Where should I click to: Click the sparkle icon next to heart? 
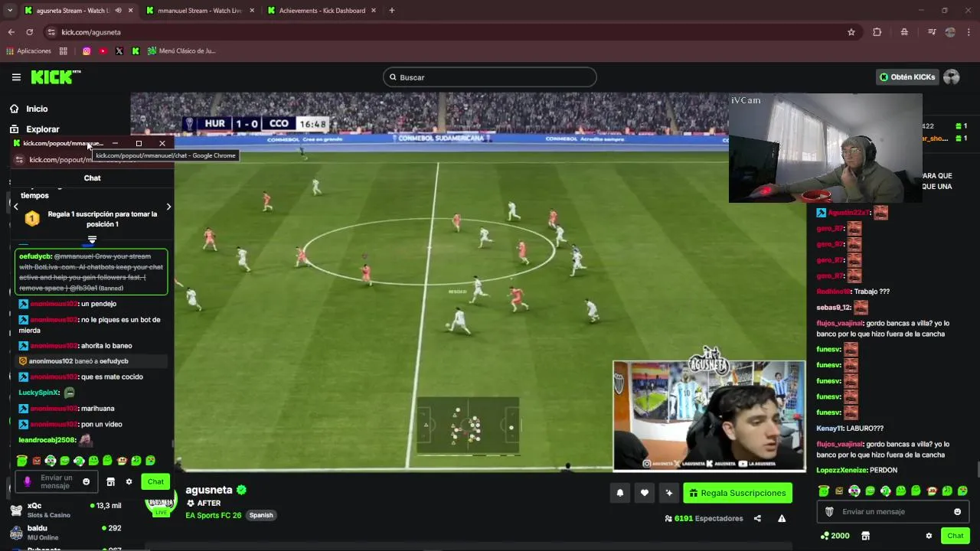click(x=669, y=493)
